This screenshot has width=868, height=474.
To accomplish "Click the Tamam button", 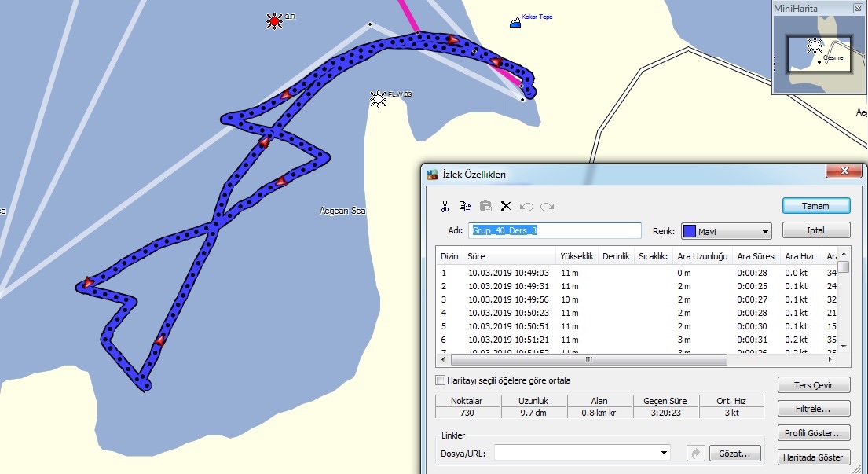I will pos(816,206).
